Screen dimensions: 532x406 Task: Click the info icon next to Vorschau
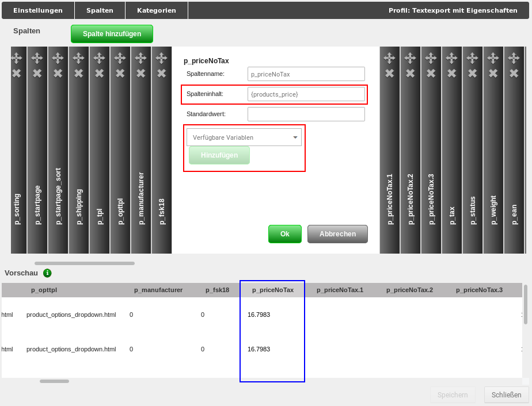pyautogui.click(x=47, y=273)
